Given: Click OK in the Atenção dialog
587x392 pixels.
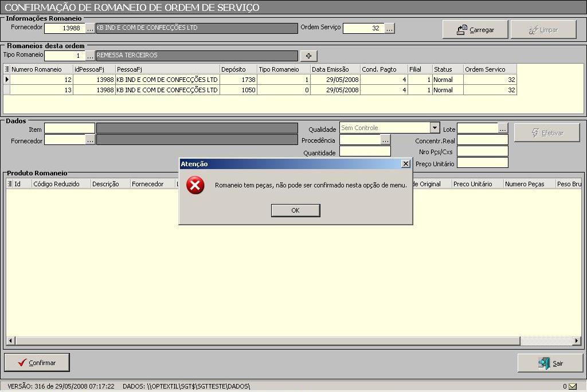Looking at the screenshot, I should (295, 210).
